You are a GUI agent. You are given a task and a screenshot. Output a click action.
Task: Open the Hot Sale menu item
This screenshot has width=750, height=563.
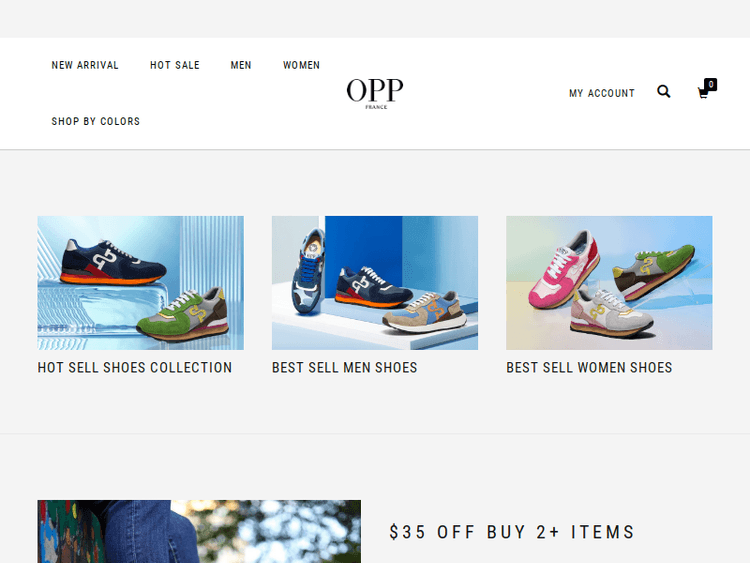pos(175,65)
